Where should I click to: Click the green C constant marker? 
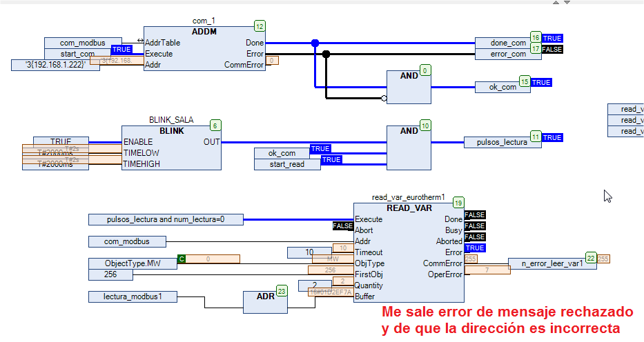pyautogui.click(x=182, y=259)
